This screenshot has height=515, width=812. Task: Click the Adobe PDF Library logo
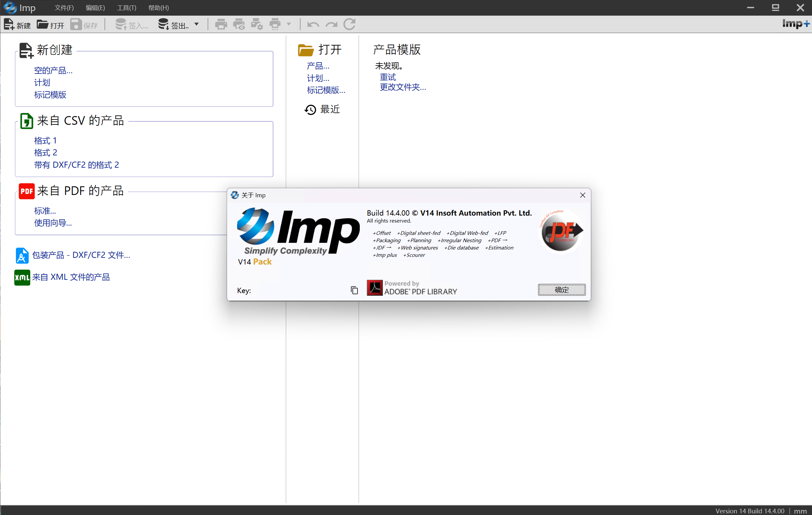pos(412,288)
